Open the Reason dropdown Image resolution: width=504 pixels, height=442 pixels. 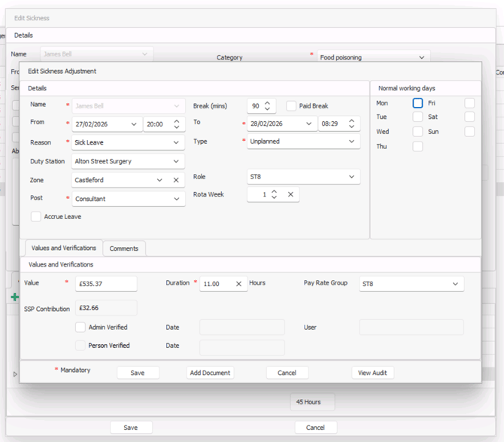(177, 142)
